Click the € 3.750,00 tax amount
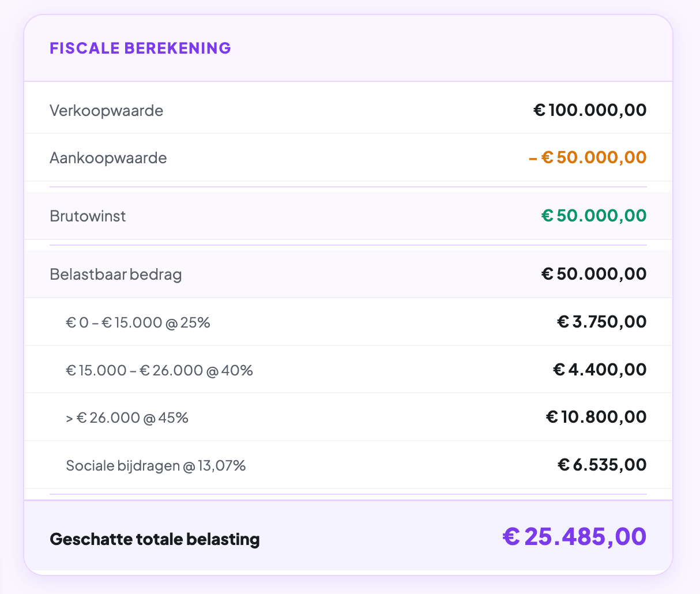 [601, 322]
